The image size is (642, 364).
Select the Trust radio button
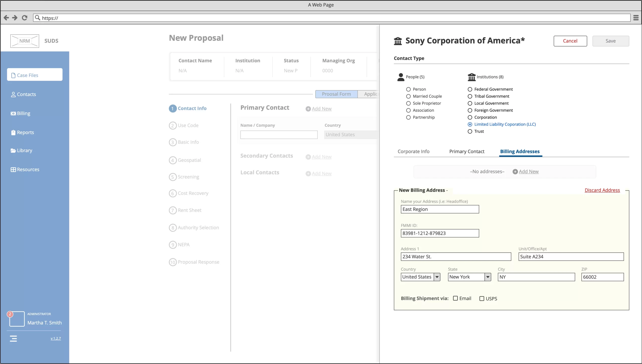[x=470, y=131]
